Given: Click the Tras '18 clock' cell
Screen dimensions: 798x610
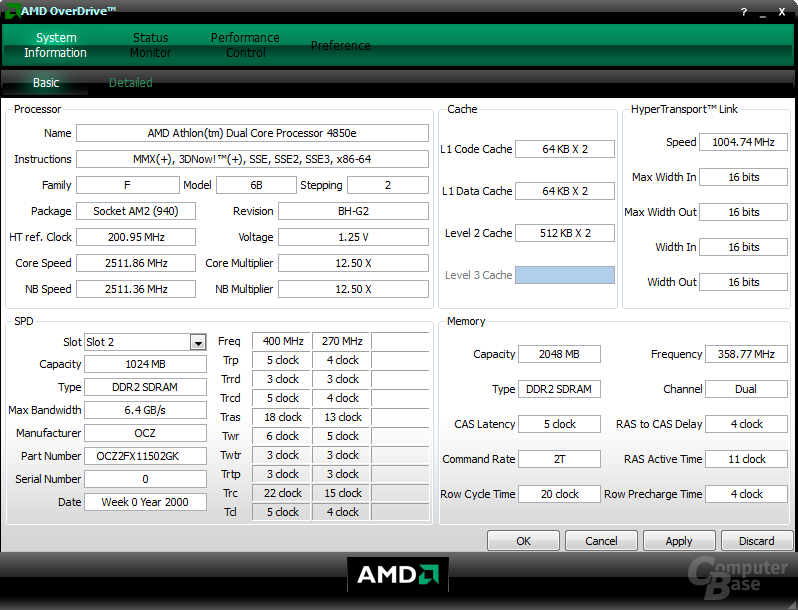Looking at the screenshot, I should [x=282, y=417].
